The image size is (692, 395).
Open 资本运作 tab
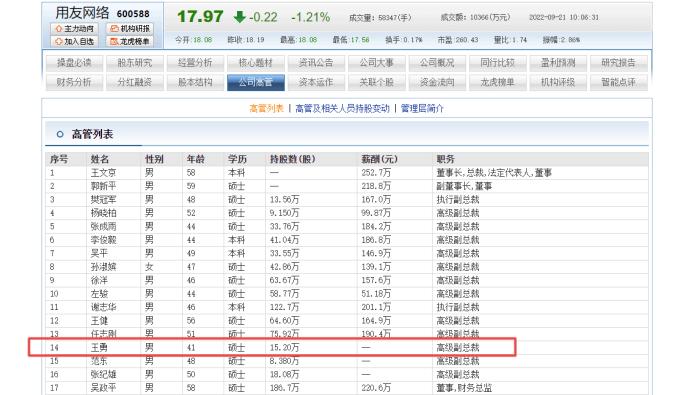coord(316,83)
